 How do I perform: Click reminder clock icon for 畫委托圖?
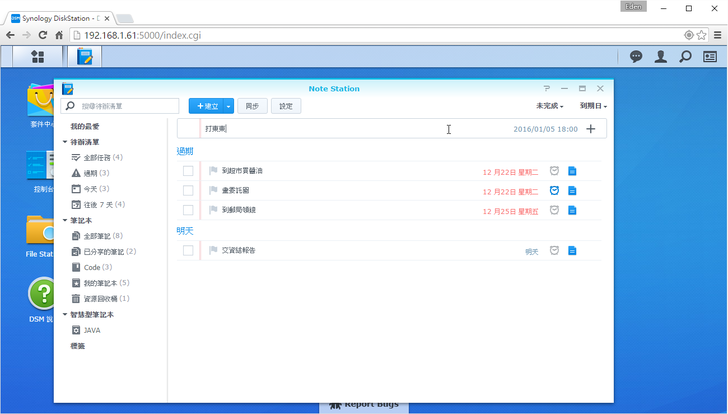click(554, 191)
